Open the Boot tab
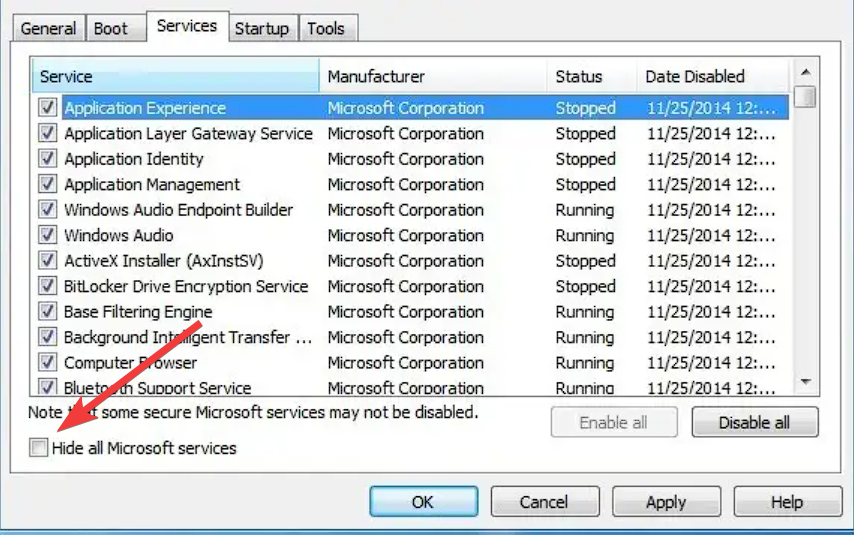 coord(111,28)
